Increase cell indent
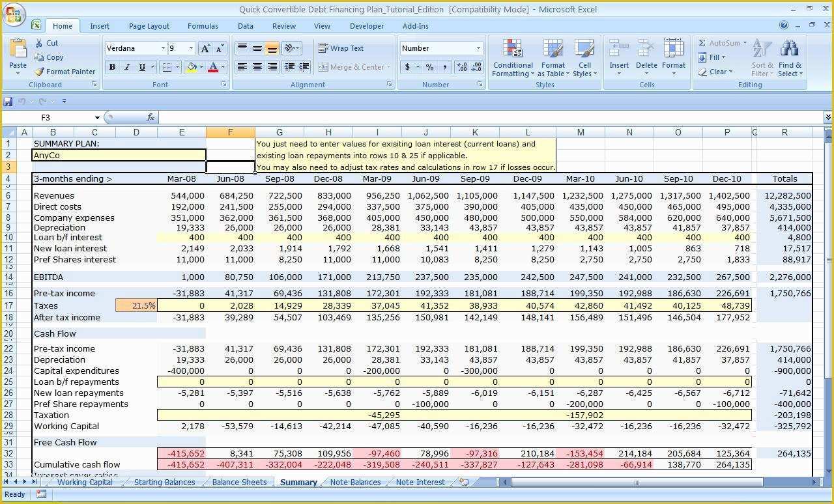834x504 pixels. coord(304,67)
